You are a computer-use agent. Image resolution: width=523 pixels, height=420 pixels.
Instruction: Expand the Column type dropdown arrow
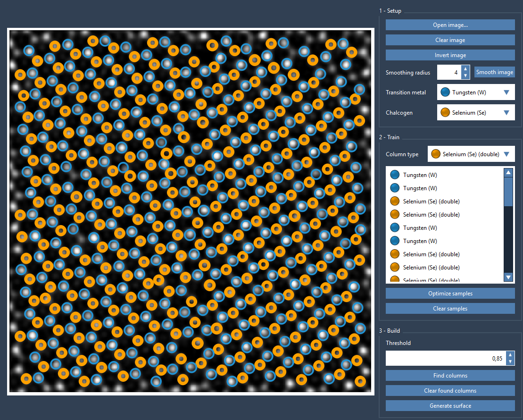tap(506, 154)
